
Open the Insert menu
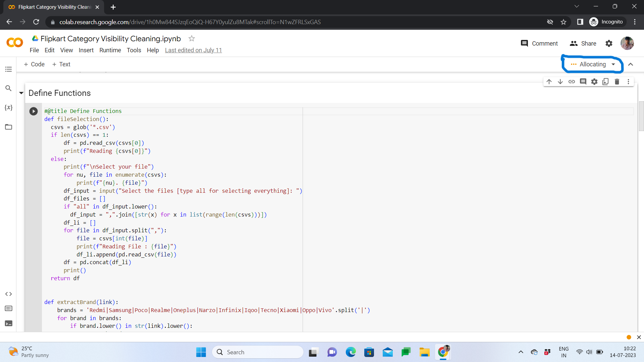point(86,50)
